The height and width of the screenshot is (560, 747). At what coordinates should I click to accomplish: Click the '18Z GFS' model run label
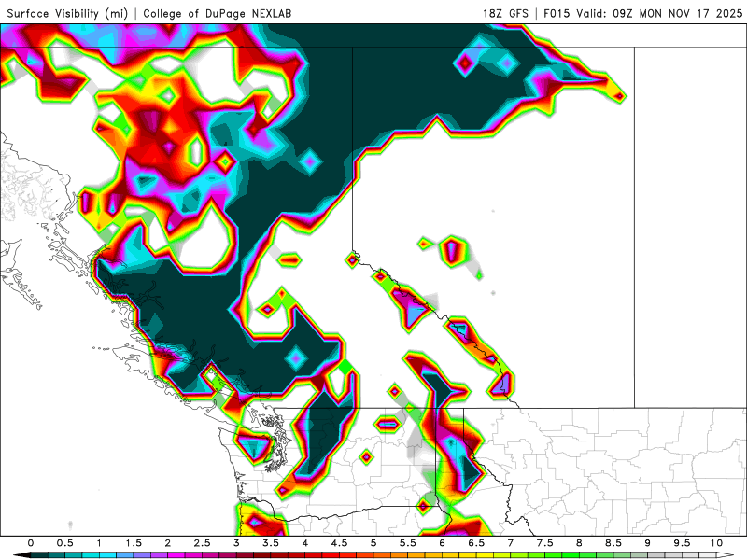505,13
